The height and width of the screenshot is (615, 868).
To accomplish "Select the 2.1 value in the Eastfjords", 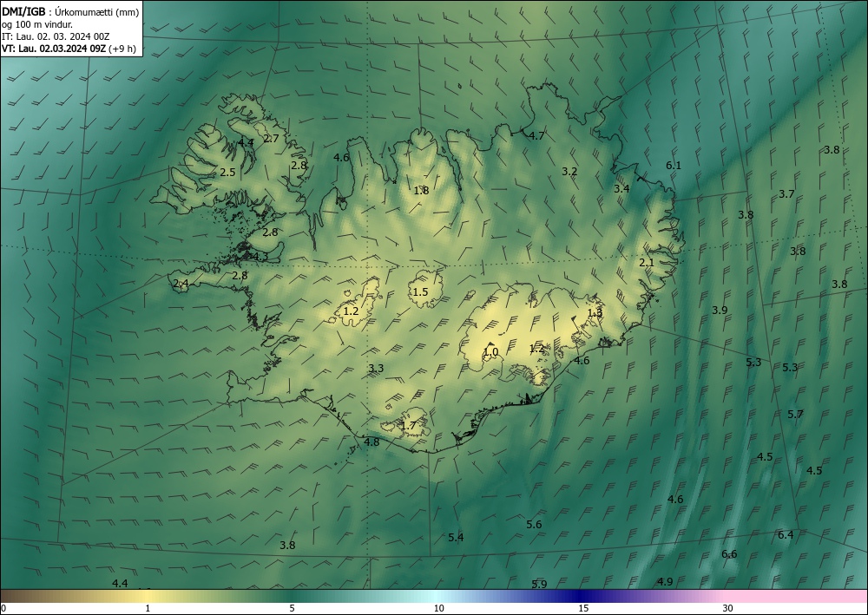I will tap(647, 263).
